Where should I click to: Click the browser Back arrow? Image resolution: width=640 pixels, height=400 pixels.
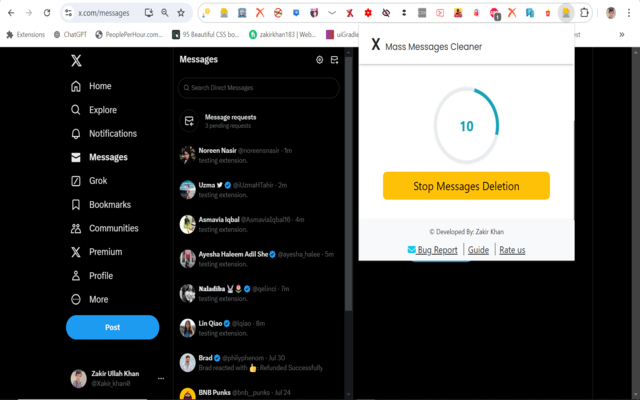point(11,13)
